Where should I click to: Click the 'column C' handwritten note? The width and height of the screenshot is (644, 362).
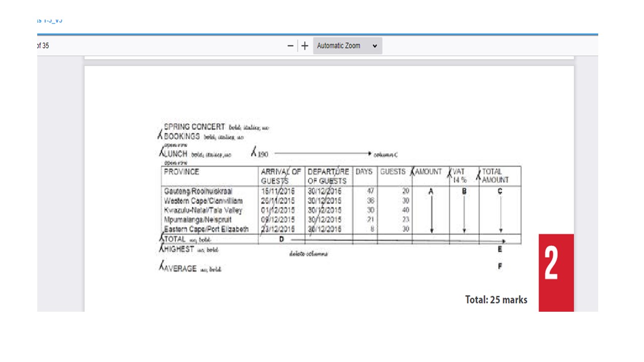pos(386,154)
